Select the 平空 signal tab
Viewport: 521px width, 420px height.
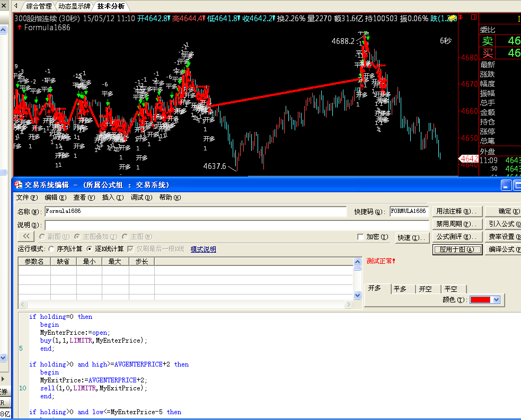[x=454, y=289]
